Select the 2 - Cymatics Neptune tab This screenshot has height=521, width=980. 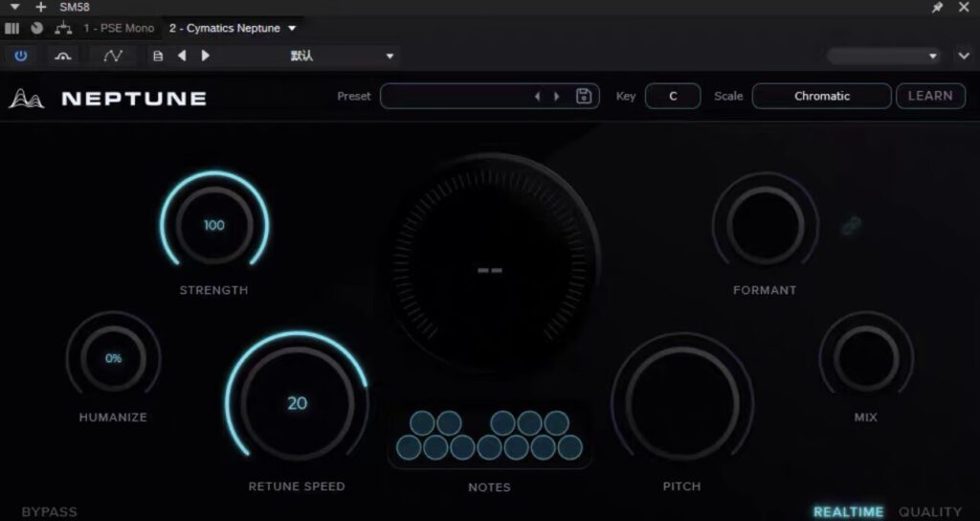tap(224, 28)
